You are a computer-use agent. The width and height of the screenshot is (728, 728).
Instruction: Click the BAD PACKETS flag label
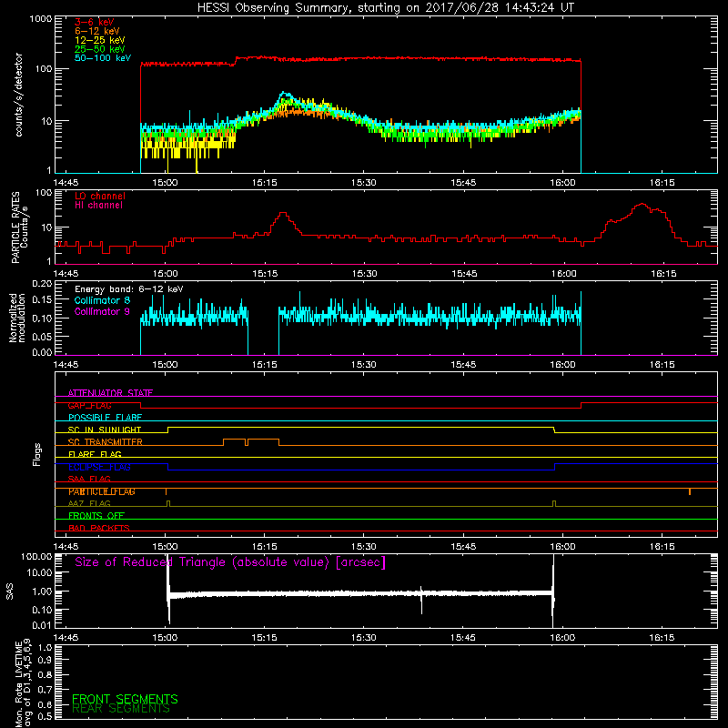(x=99, y=528)
